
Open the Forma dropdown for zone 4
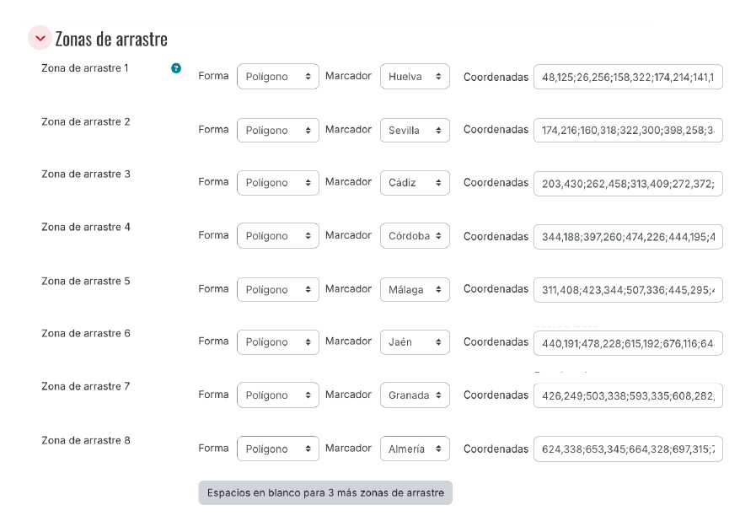[277, 236]
